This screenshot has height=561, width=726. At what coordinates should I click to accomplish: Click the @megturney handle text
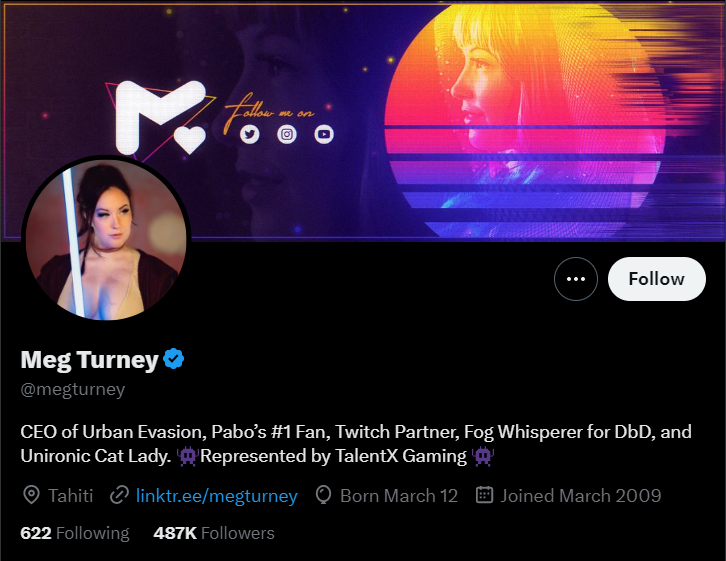(73, 390)
